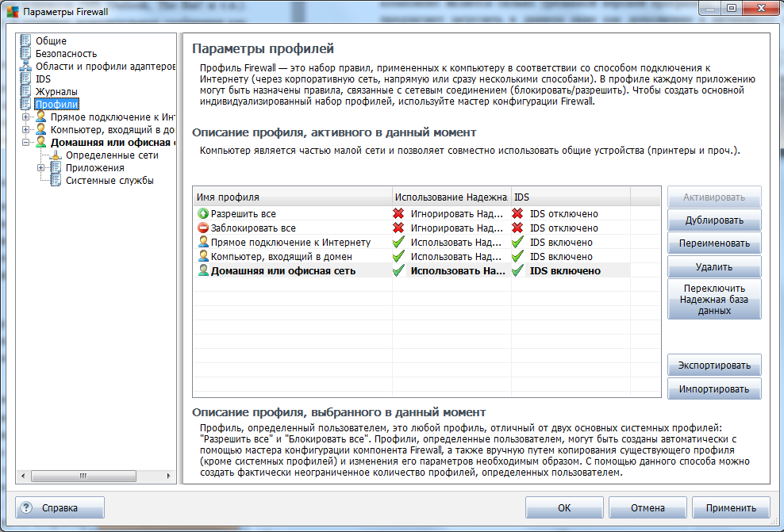This screenshot has height=532, width=784.
Task: Click the Профили tree page icon
Action: point(25,104)
